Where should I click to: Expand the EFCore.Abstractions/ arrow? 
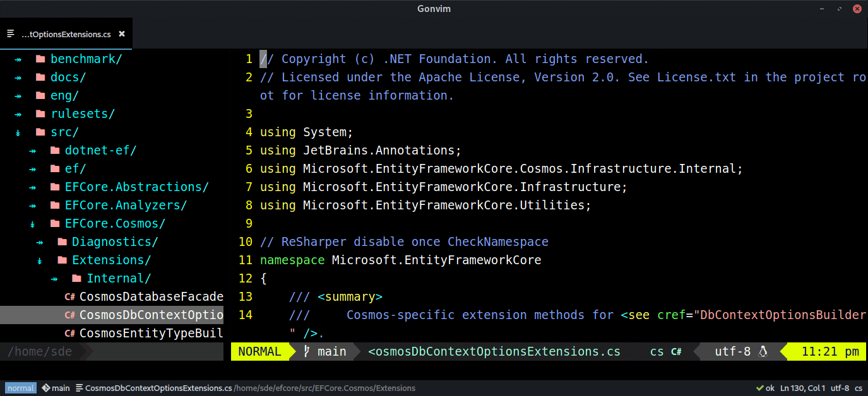pos(32,187)
